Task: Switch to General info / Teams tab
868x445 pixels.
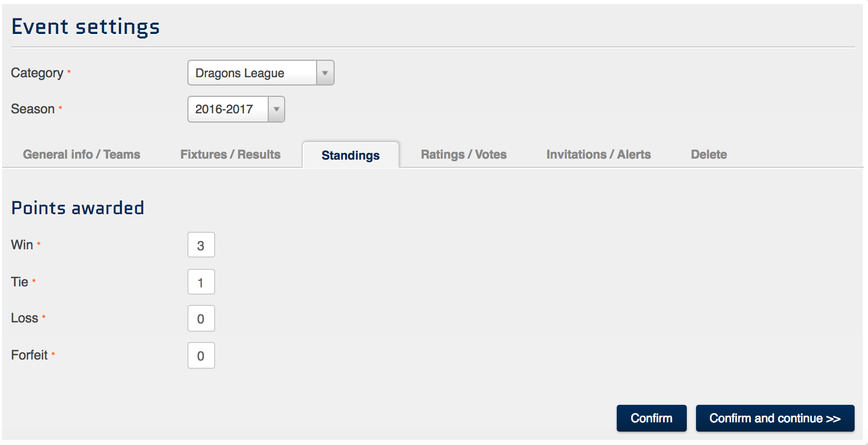Action: [81, 155]
